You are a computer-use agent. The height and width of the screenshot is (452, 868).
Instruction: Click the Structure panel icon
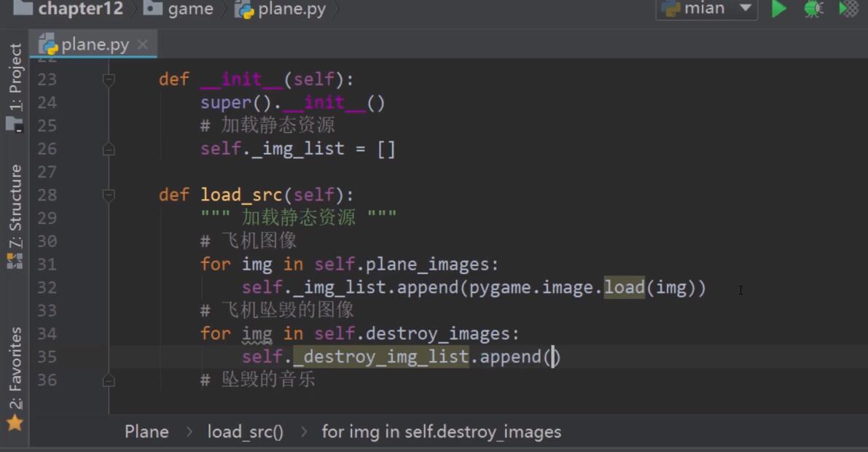(x=15, y=261)
